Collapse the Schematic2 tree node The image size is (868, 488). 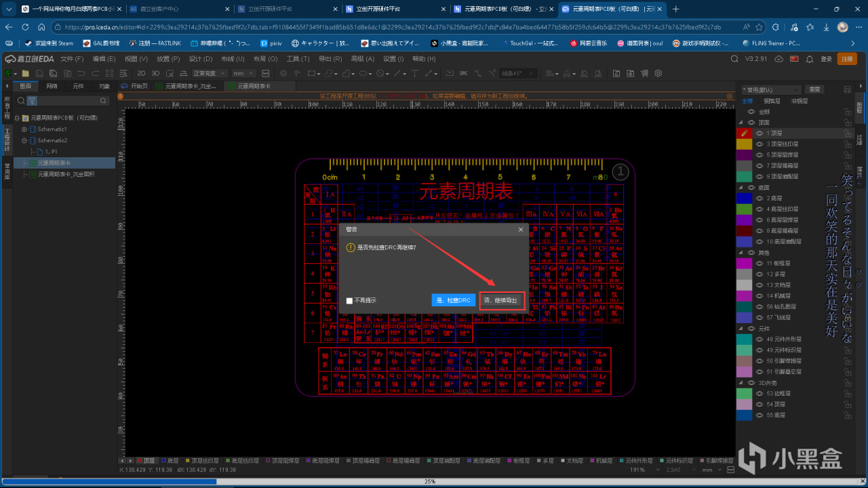24,140
